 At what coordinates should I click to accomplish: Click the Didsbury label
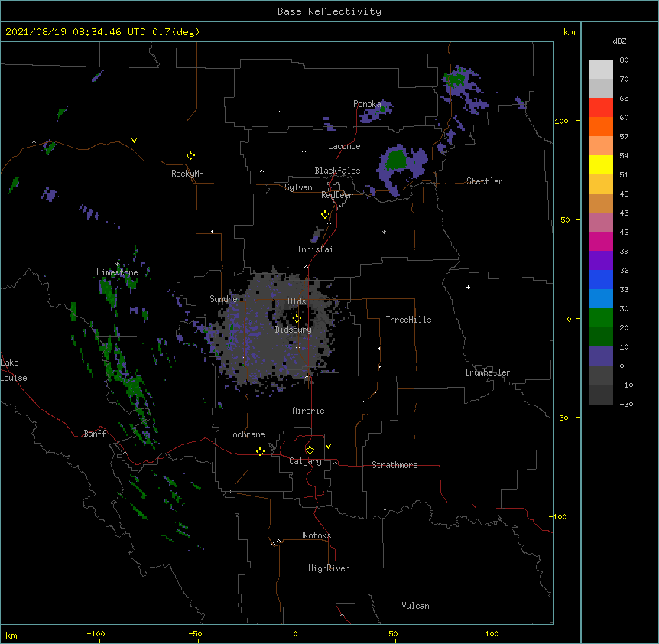pos(294,330)
